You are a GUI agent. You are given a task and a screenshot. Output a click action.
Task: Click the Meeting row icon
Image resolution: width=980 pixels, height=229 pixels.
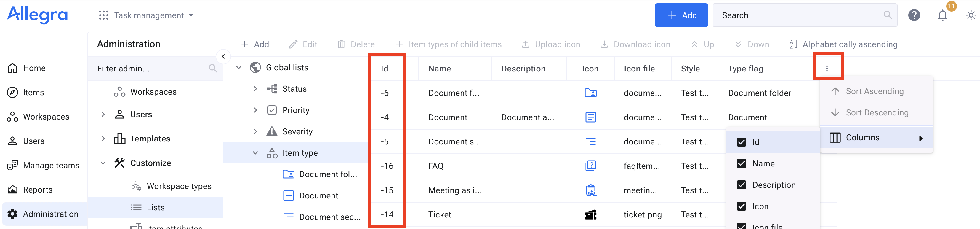tap(590, 190)
